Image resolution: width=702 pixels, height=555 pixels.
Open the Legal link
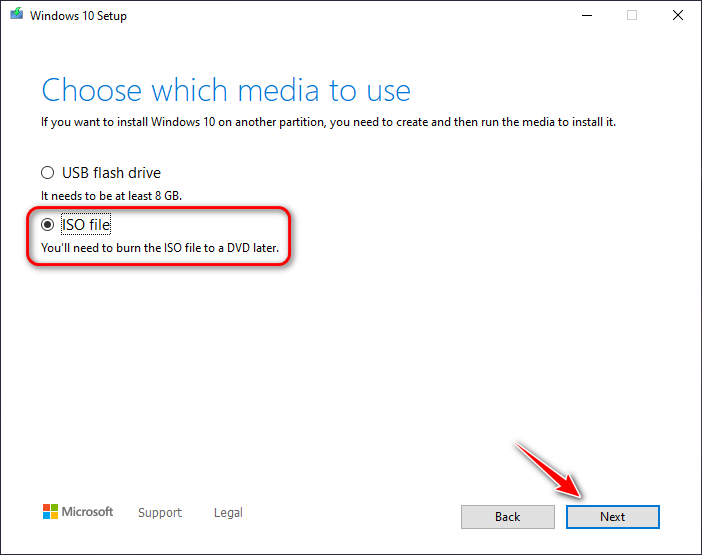click(228, 513)
